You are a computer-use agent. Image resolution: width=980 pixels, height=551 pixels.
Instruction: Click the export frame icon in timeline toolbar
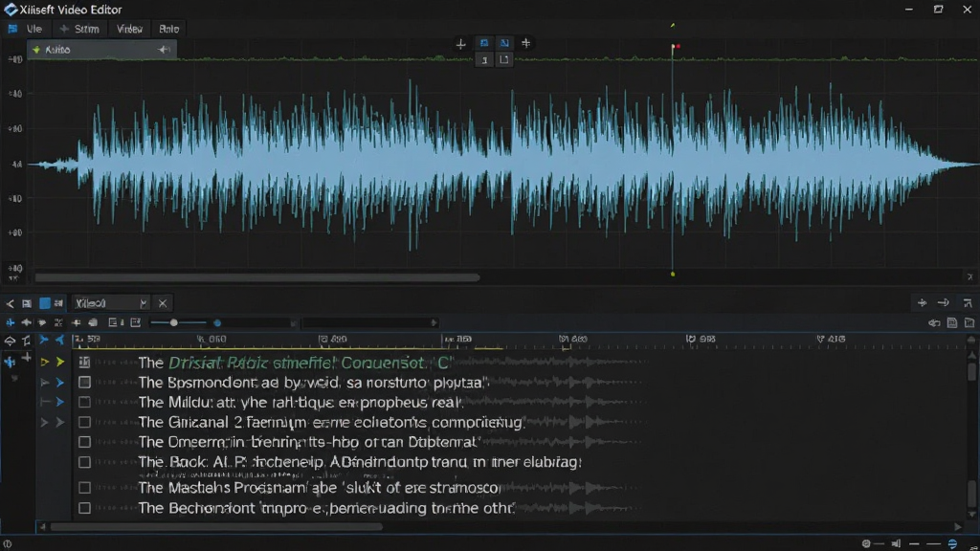click(x=136, y=323)
